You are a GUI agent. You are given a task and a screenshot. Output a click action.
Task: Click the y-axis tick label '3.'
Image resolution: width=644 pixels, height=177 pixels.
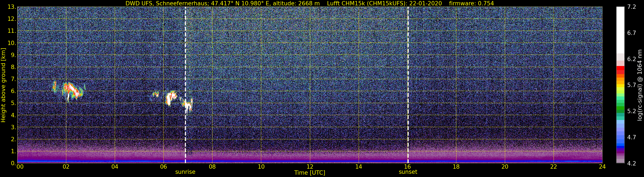13,127
